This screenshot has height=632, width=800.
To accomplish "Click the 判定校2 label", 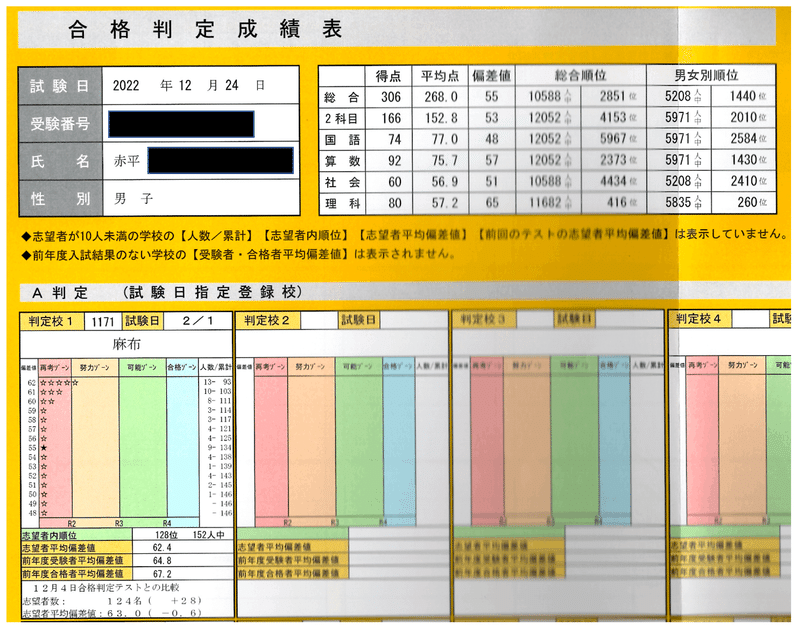I will [x=266, y=320].
